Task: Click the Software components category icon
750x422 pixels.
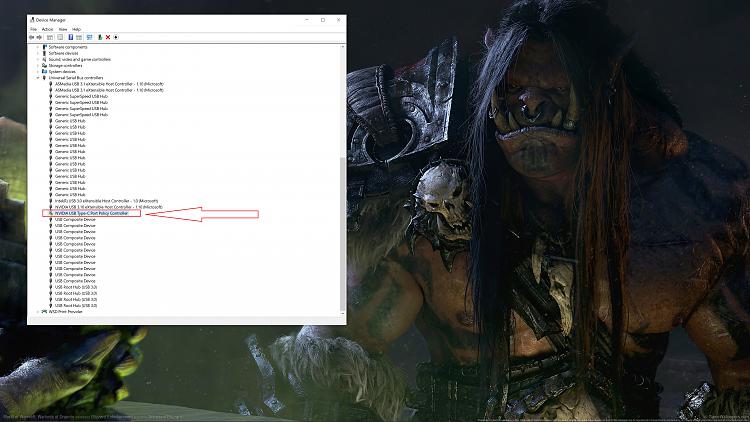Action: (44, 47)
